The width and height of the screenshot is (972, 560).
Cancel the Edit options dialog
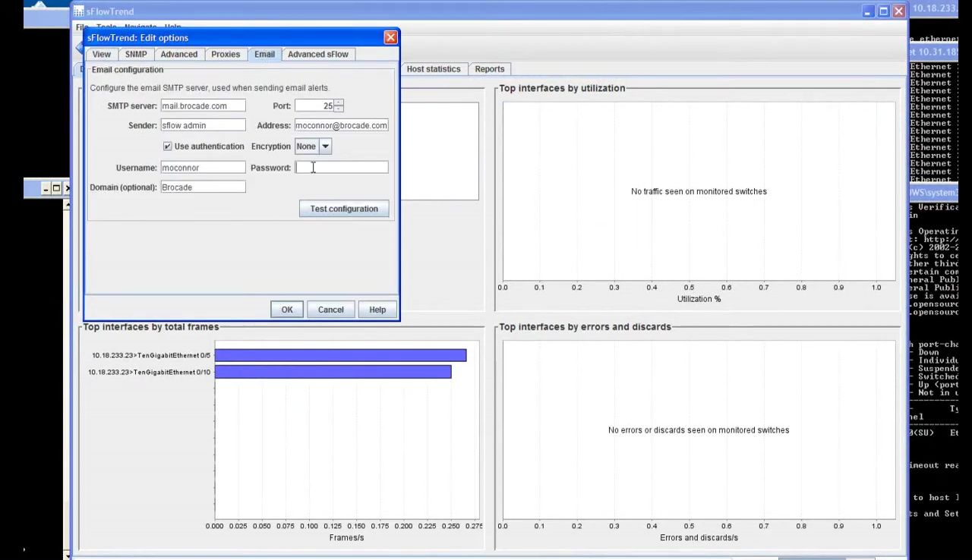click(x=331, y=310)
